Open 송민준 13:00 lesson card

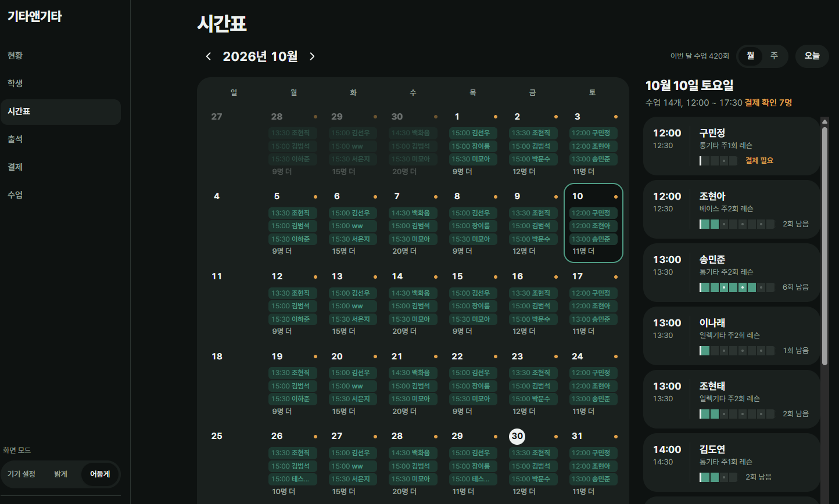pos(732,272)
